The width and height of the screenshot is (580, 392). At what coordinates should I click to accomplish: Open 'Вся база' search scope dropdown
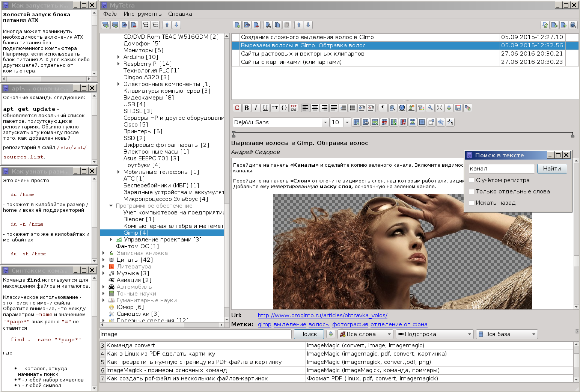pyautogui.click(x=507, y=334)
